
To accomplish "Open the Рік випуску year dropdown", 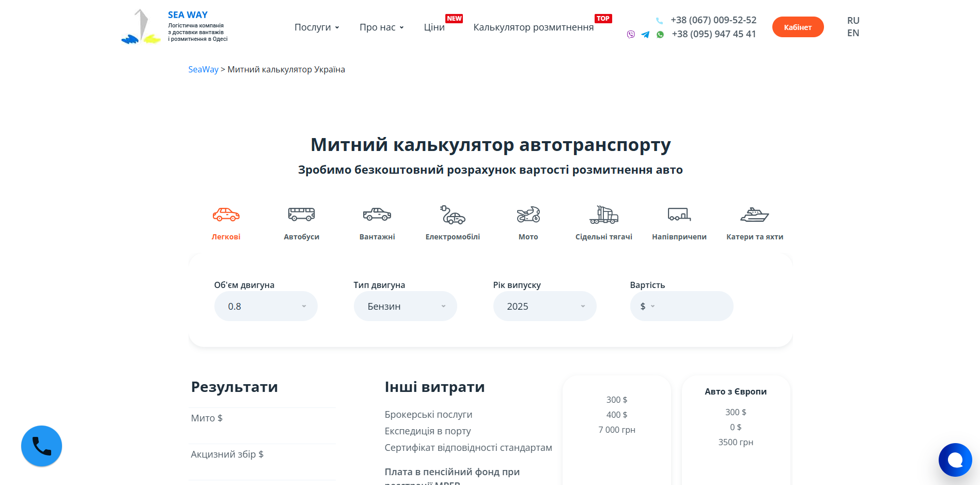I will tap(545, 306).
